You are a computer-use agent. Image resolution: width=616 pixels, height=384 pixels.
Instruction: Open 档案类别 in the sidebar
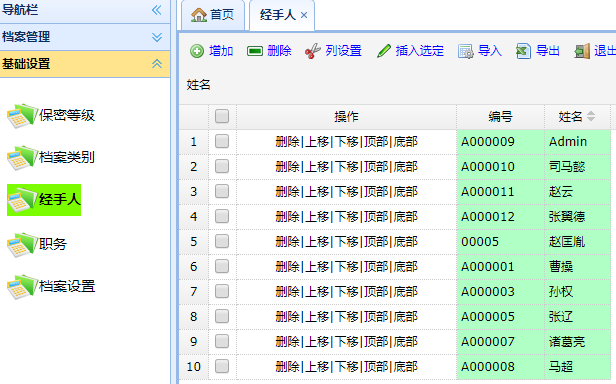click(x=67, y=158)
